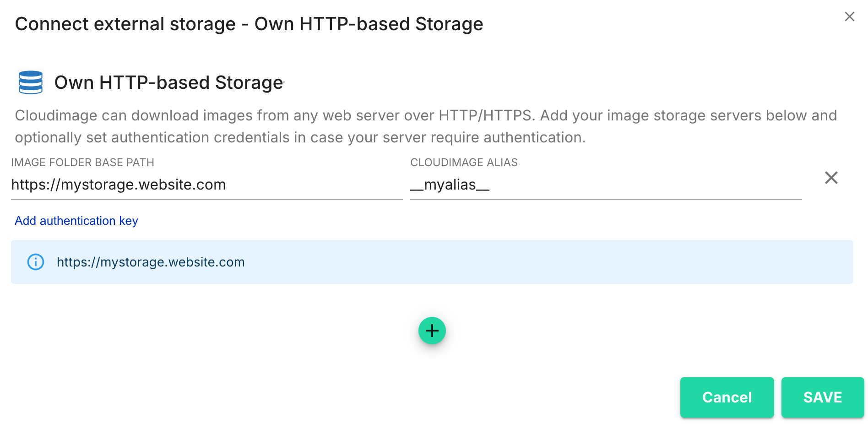Click the URL text inside the blue info banner
The image size is (868, 424).
[151, 262]
